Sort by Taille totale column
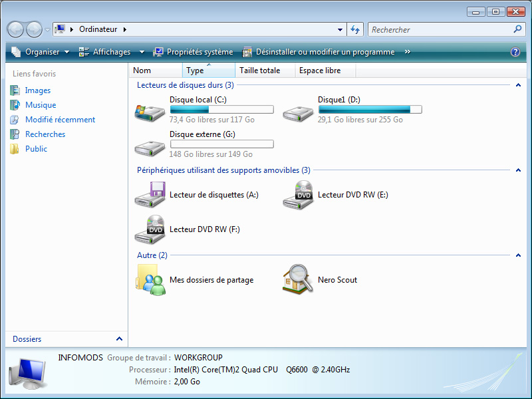Screen dimensions: 532x399 click(265, 70)
